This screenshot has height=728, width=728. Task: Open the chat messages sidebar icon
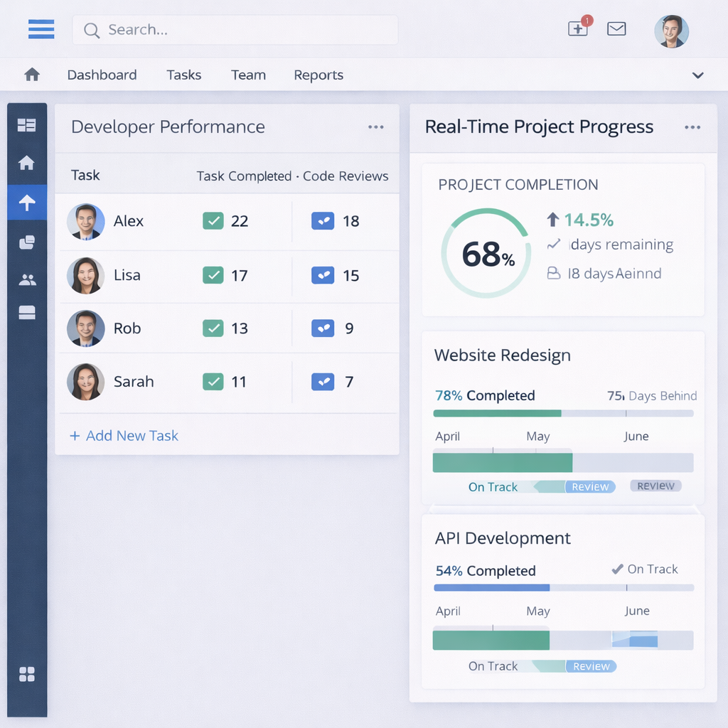click(27, 242)
